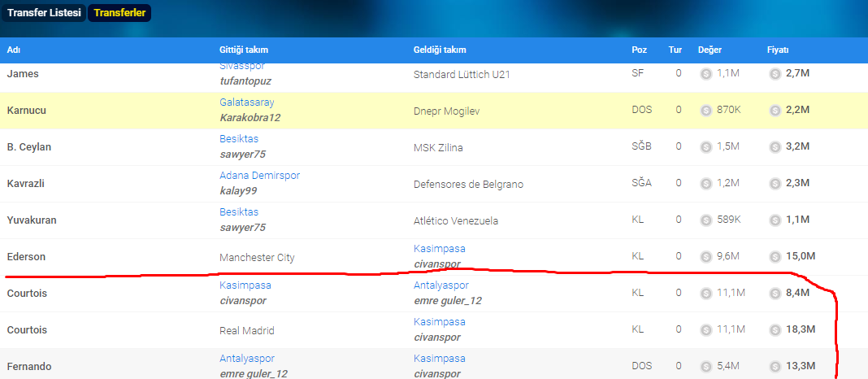This screenshot has width=868, height=379.
Task: Select player name Kavrazli
Action: (x=25, y=184)
